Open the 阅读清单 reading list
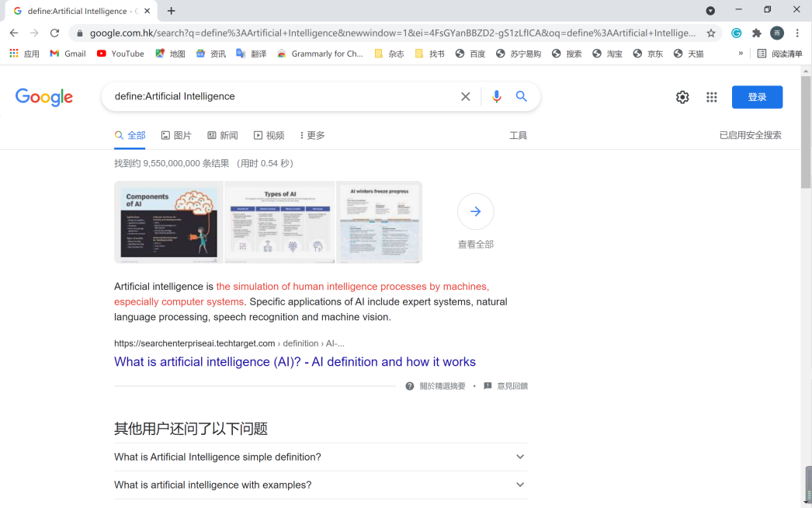Viewport: 812px width, 508px height. coord(779,54)
